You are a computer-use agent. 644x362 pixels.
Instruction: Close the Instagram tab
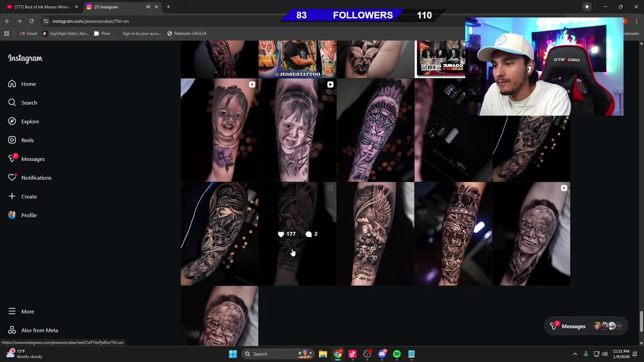(x=156, y=7)
